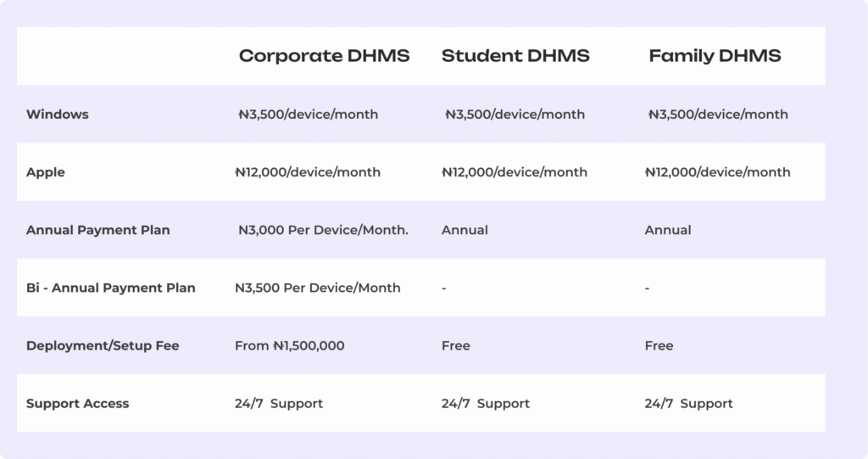Click the Family DHMS column title
The image size is (868, 459).
click(715, 56)
